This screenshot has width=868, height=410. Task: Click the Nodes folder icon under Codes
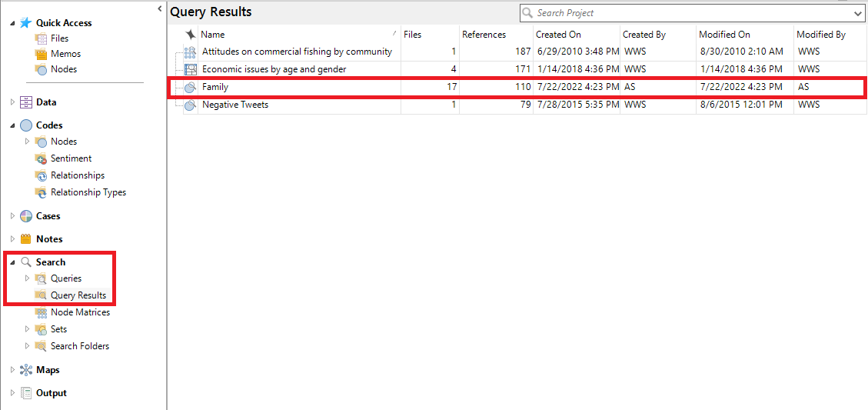pos(41,142)
